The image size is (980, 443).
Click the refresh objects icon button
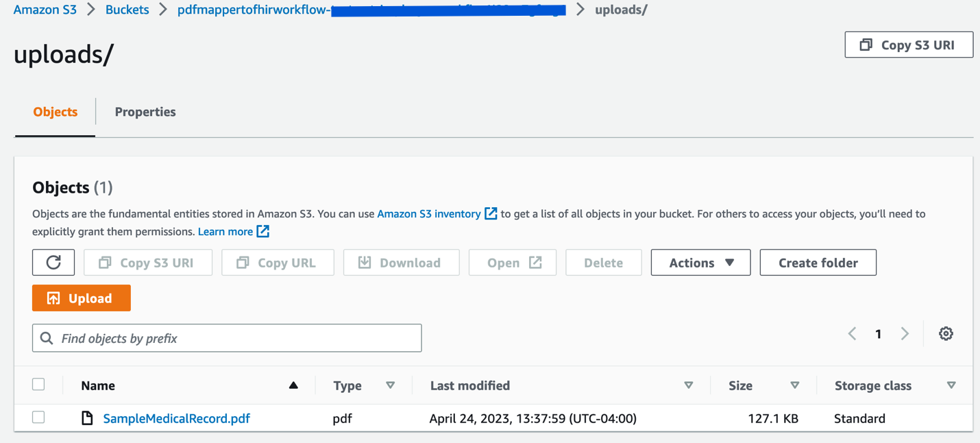tap(53, 263)
